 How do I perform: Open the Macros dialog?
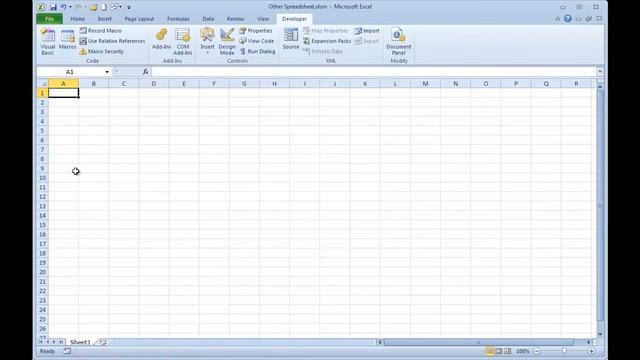(67, 40)
